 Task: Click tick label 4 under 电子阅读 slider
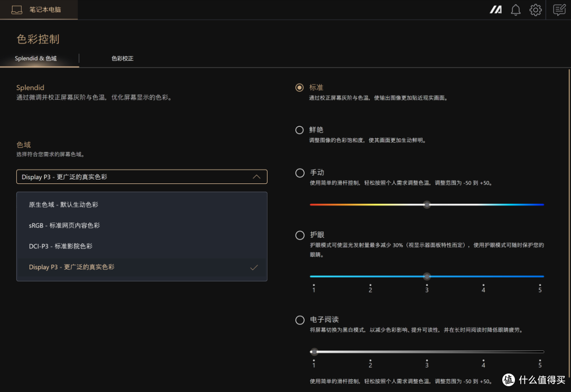[x=483, y=365]
